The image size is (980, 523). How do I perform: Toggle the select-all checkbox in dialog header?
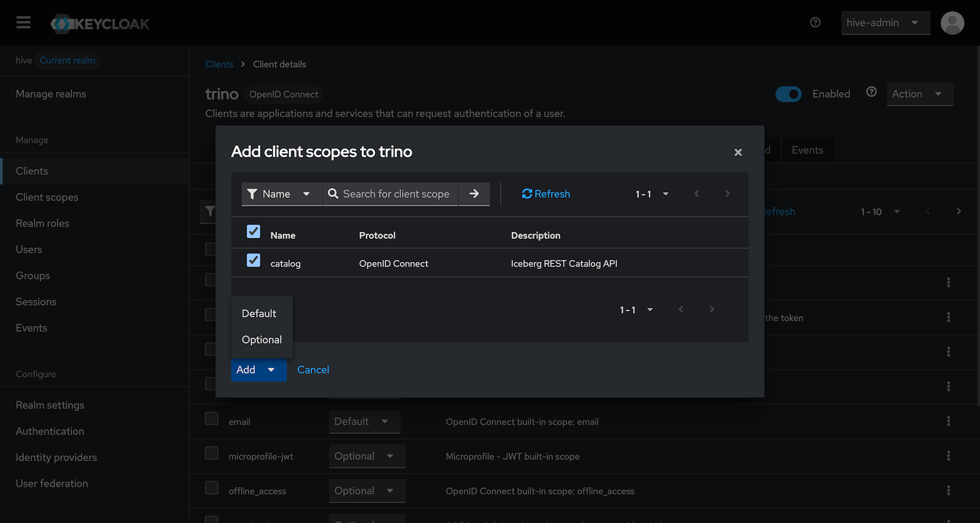(253, 231)
